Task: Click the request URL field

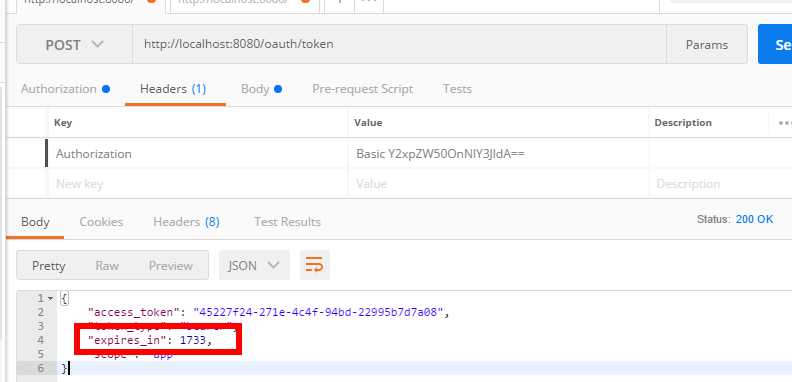Action: pyautogui.click(x=400, y=44)
